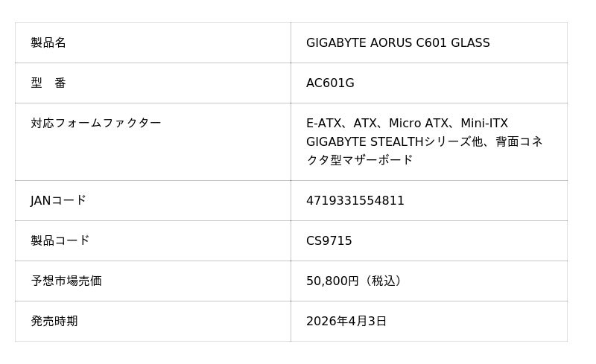Select the GIGABYTE AORUS C601 GLASS product name

pos(398,43)
